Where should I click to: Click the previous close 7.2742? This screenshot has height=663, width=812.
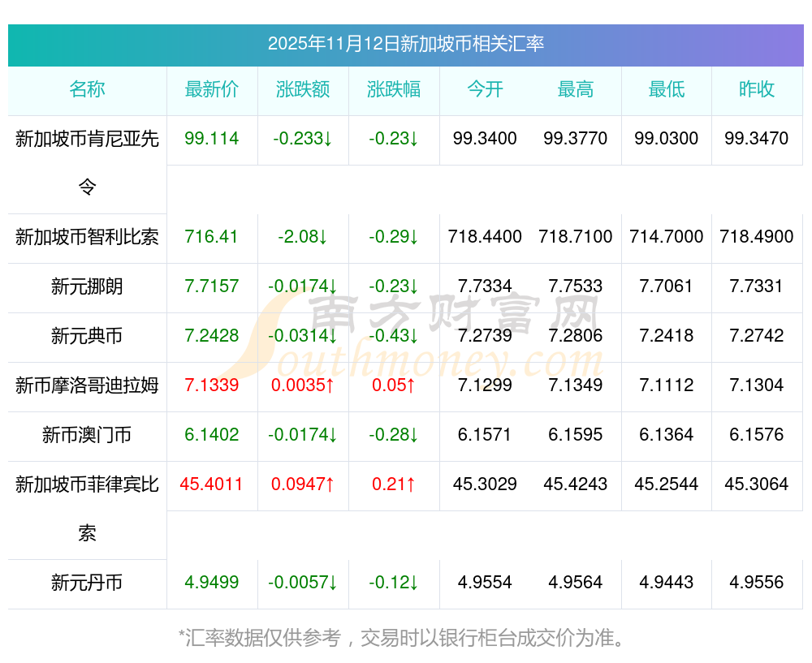[757, 336]
